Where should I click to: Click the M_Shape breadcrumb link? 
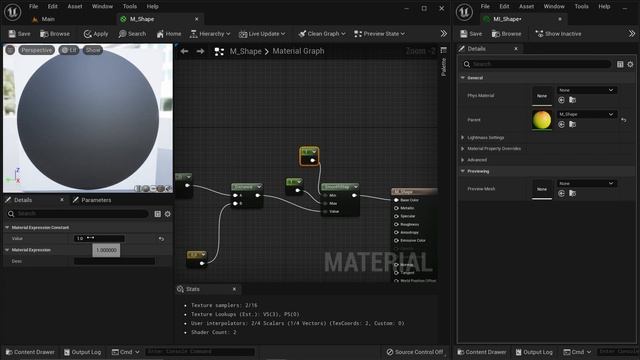245,51
